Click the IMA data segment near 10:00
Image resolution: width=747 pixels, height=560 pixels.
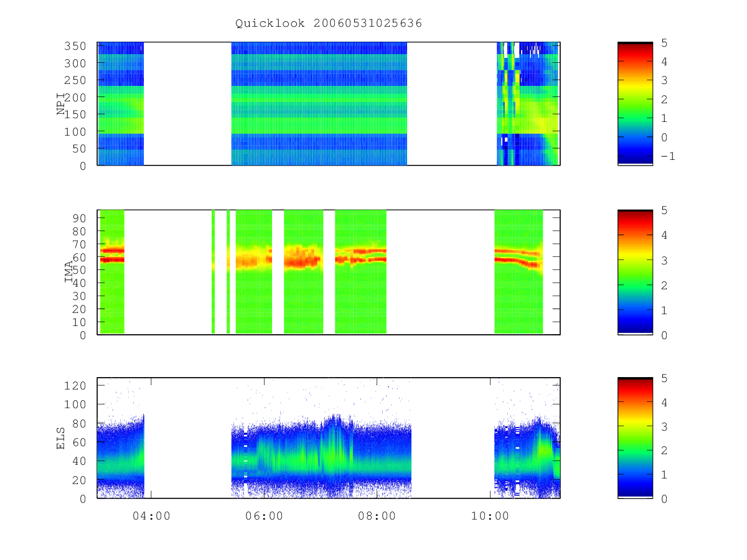[x=519, y=272]
